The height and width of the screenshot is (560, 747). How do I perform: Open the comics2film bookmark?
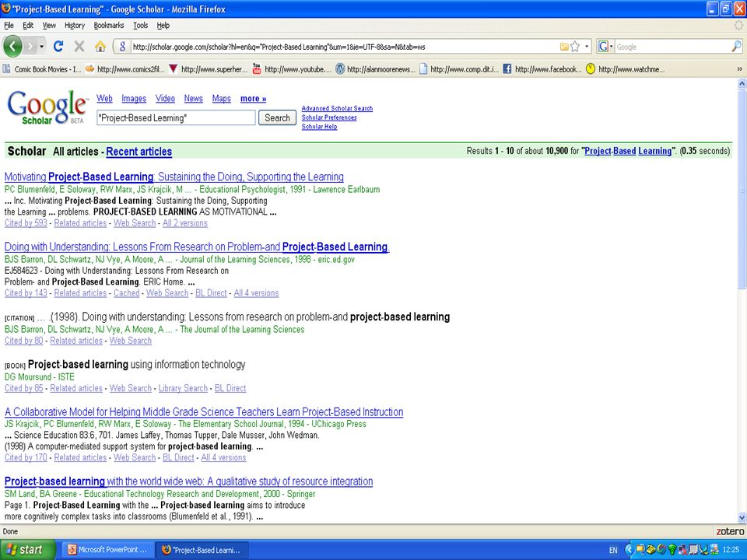(124, 69)
